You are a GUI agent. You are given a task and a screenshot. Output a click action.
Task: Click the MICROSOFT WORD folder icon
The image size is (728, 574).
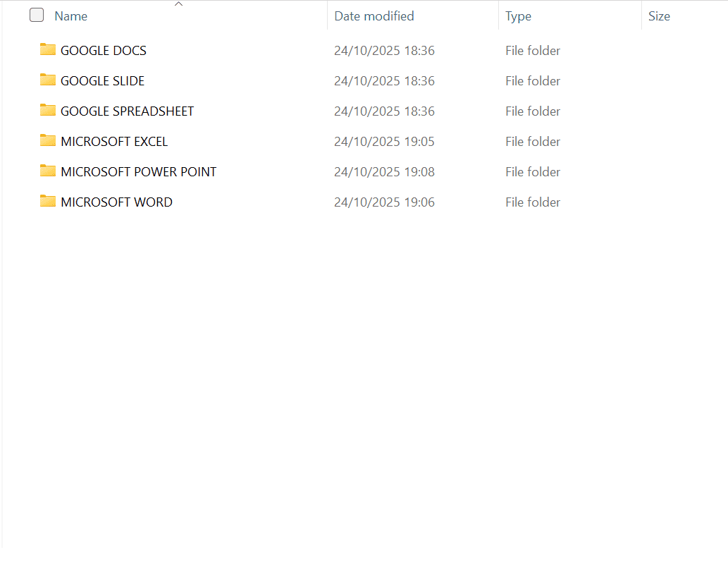coord(48,201)
